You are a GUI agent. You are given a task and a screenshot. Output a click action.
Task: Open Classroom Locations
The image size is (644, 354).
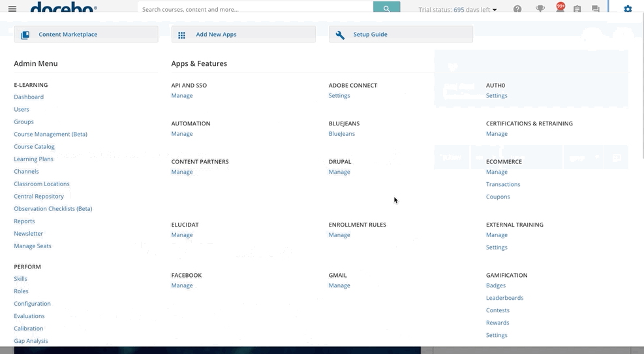click(x=42, y=184)
